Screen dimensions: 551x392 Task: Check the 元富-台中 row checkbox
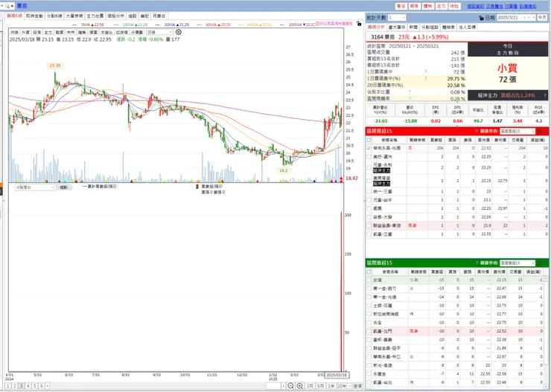pyautogui.click(x=369, y=200)
